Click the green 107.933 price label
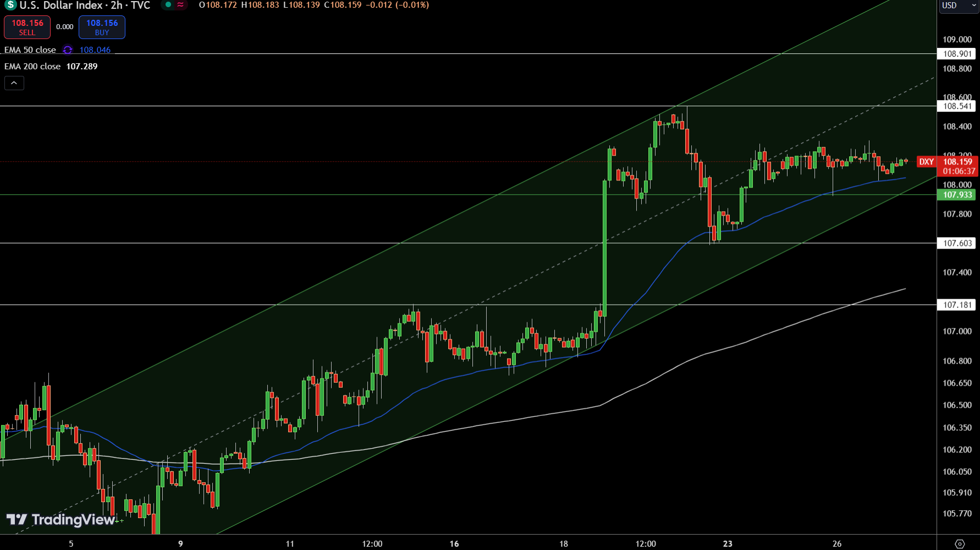The width and height of the screenshot is (980, 550). [957, 195]
